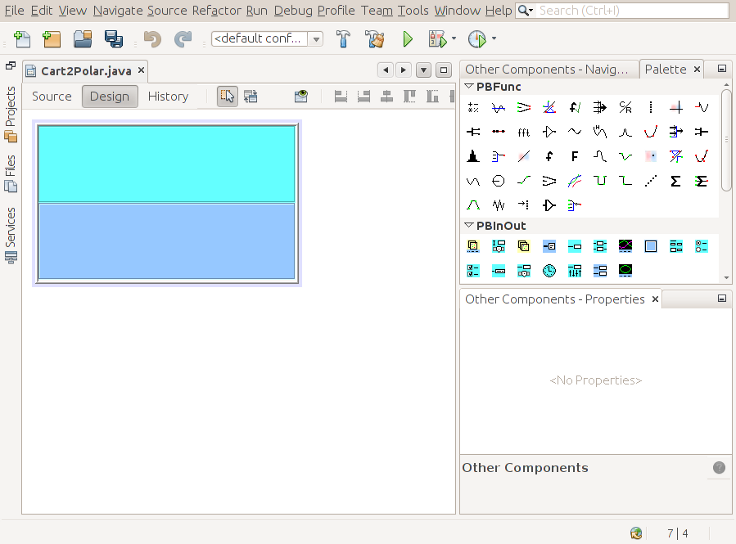Open the Refactor menu

[x=216, y=10]
